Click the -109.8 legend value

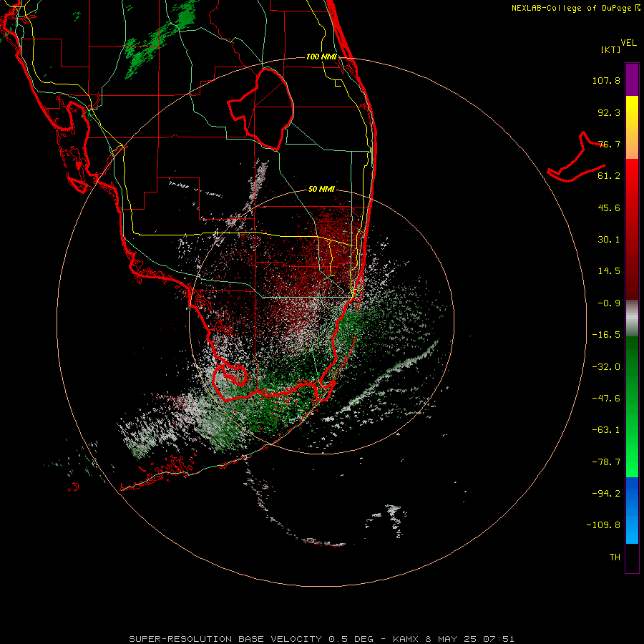point(603,525)
